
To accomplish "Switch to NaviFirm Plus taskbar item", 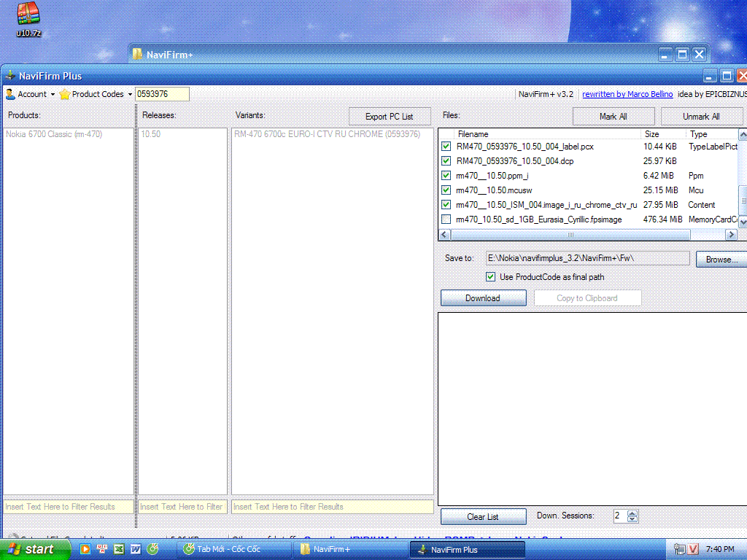I will click(467, 549).
